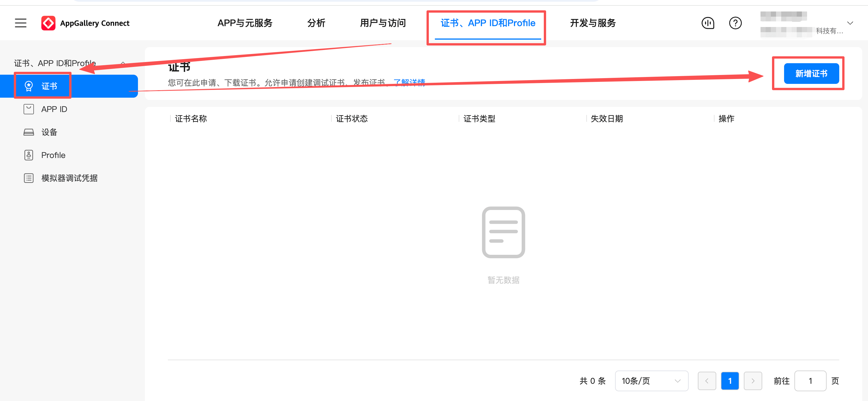Select APP ID in sidebar
The width and height of the screenshot is (868, 401).
[54, 109]
